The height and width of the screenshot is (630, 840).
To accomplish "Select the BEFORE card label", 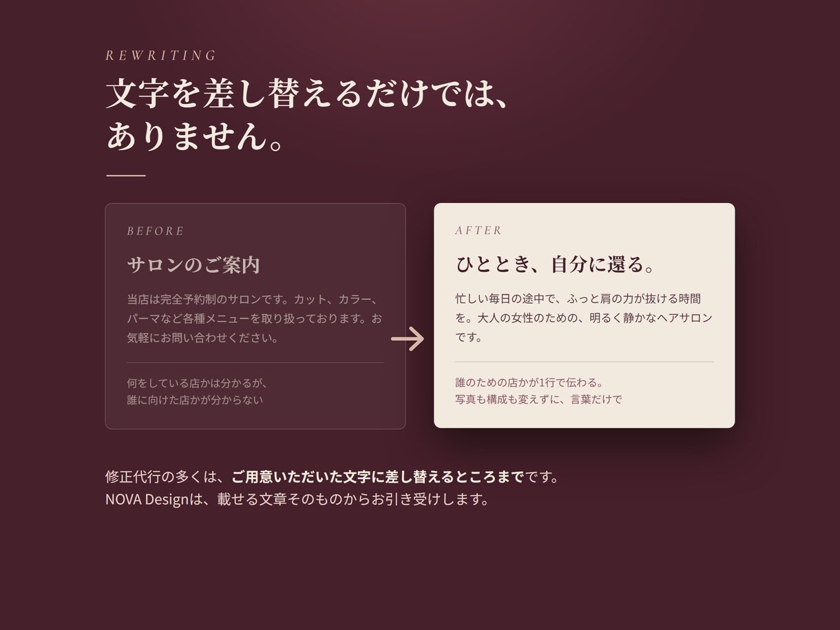I will pos(156,231).
